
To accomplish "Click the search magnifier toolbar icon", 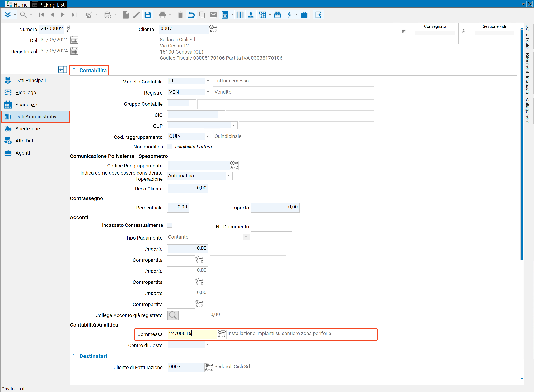I will tap(23, 15).
